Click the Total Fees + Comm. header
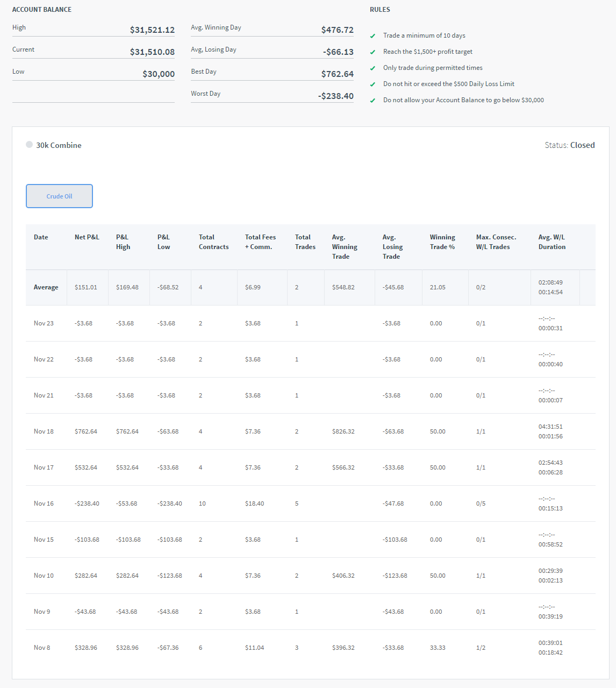This screenshot has height=688, width=616. click(x=260, y=242)
